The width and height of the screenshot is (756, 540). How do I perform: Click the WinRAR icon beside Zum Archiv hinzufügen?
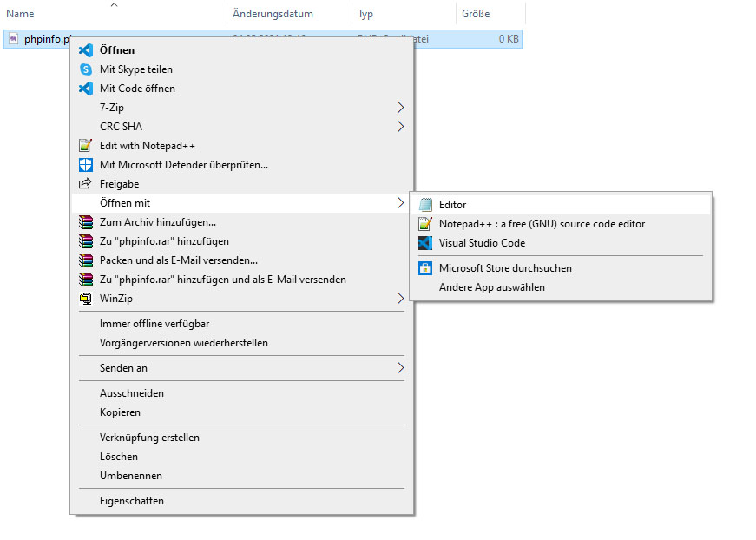(x=86, y=222)
